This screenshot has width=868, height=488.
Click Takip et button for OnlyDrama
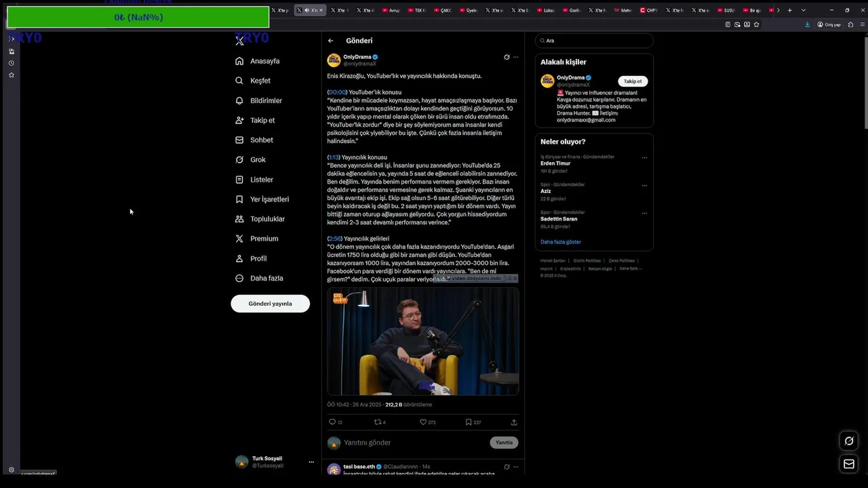point(633,81)
